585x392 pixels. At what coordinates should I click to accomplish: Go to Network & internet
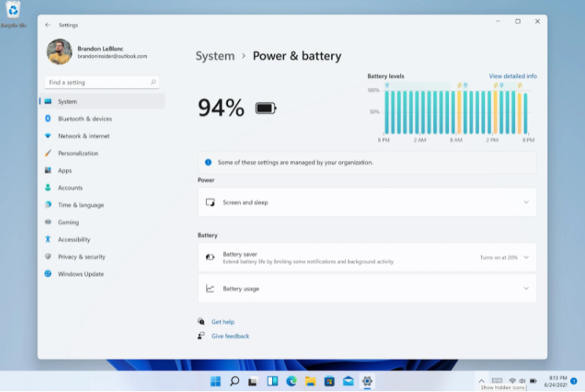[x=102, y=136]
